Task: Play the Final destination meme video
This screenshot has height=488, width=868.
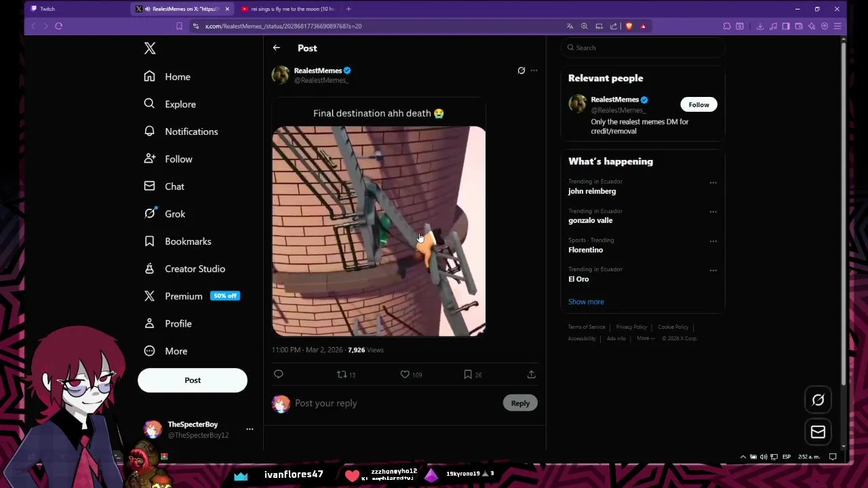Action: 379,231
